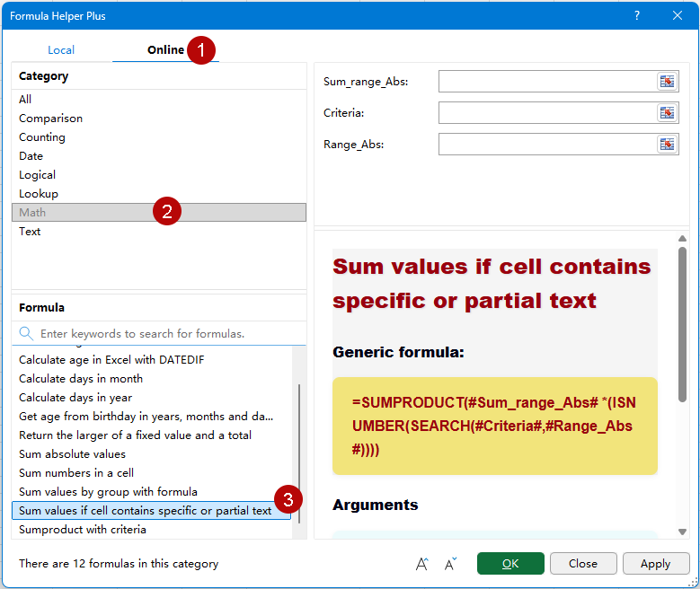Select the All category
Viewport: 700px width, 589px height.
[x=159, y=99]
